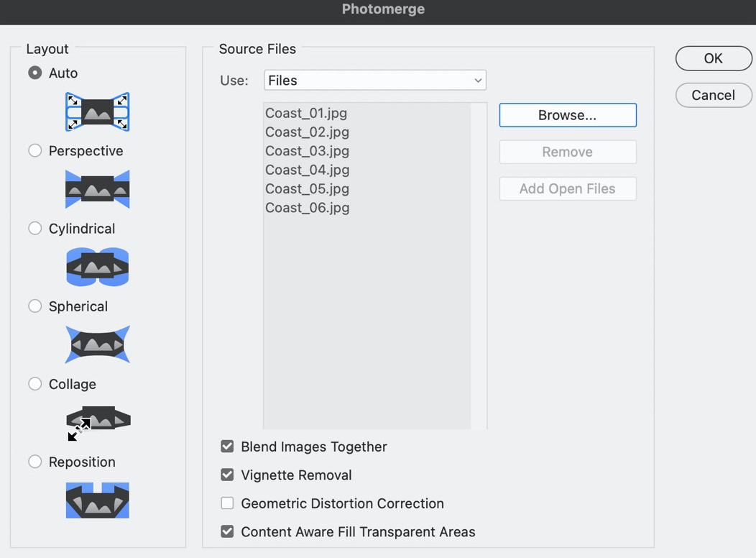Select Coast_05.jpg in the source list
756x558 pixels.
pyautogui.click(x=307, y=188)
